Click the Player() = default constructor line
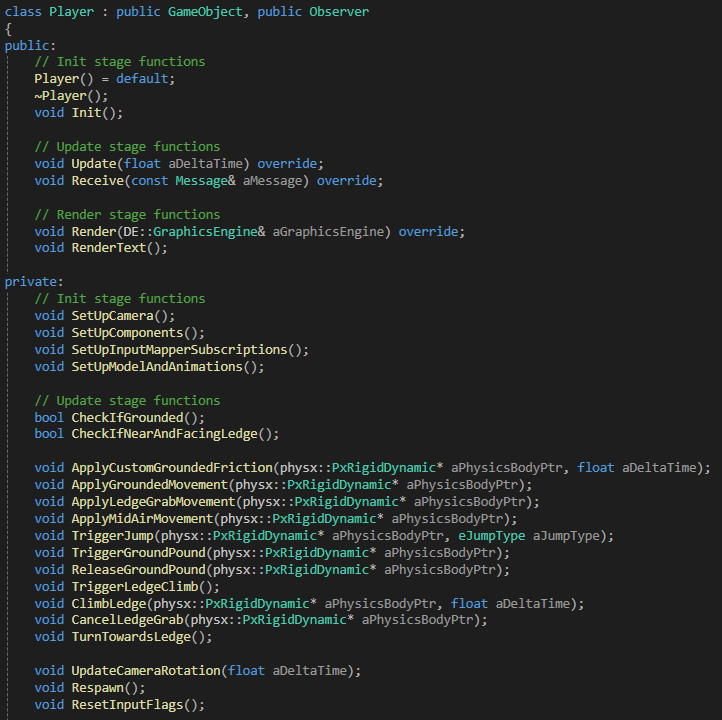The width and height of the screenshot is (722, 720). 105,79
